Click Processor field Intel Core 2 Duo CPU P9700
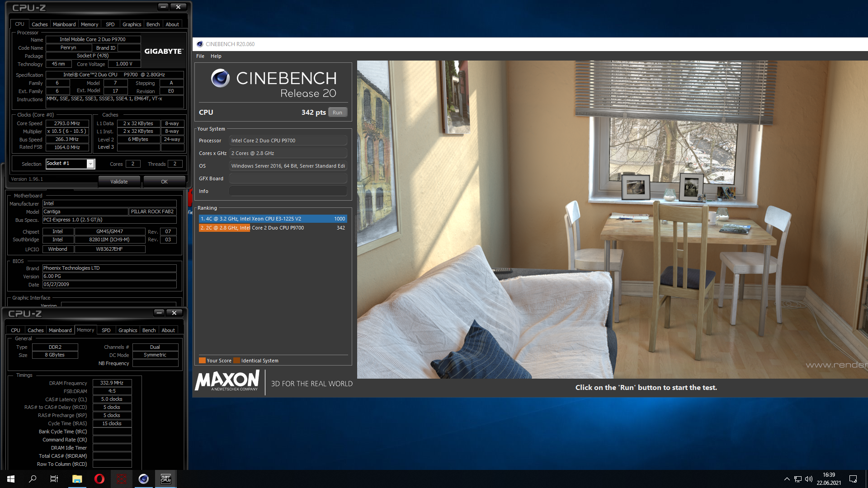 pos(288,141)
